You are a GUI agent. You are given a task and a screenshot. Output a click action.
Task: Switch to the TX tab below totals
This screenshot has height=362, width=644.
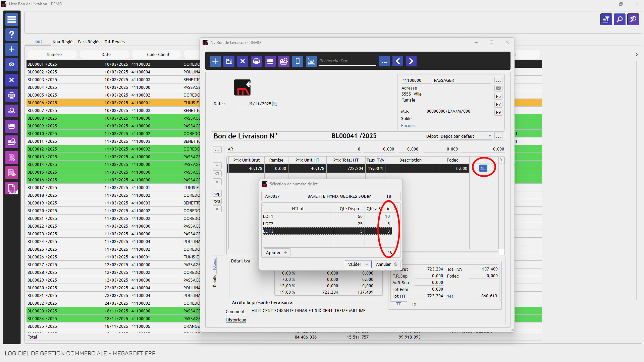click(x=414, y=304)
